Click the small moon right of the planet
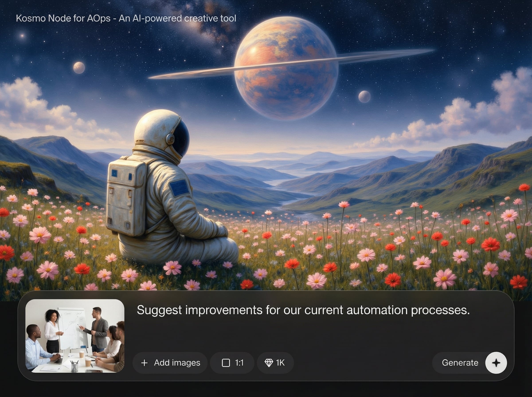 [364, 97]
